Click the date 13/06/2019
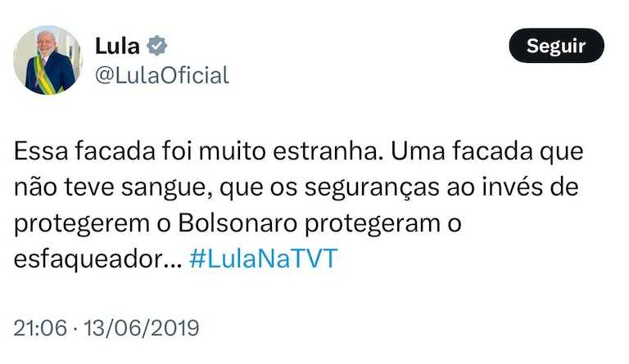Screen dimensions: 629x364 tap(139, 328)
